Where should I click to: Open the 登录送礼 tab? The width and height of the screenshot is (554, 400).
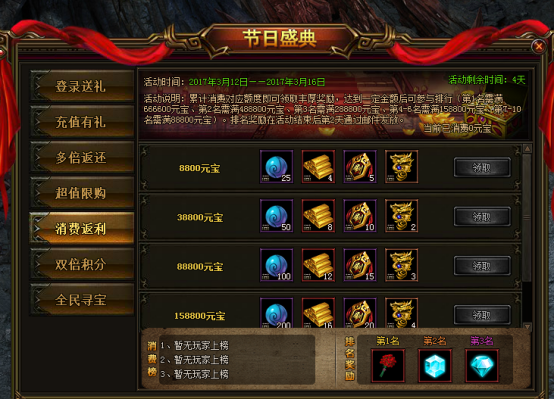[82, 86]
